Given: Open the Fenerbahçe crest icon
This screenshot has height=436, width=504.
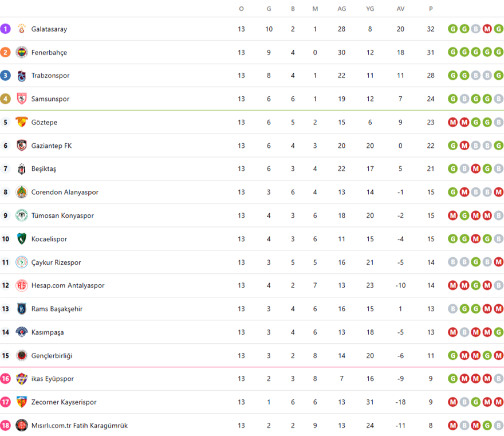Looking at the screenshot, I should click(22, 52).
